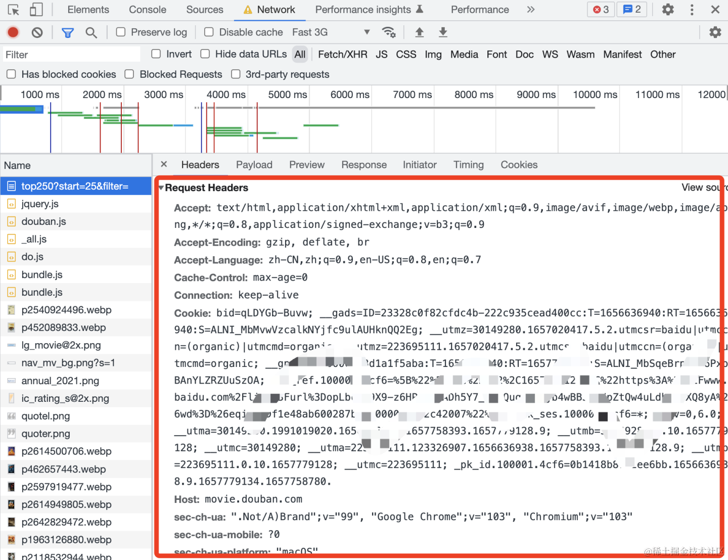Select top250?start=25&filter= request
This screenshot has width=728, height=560.
click(76, 186)
